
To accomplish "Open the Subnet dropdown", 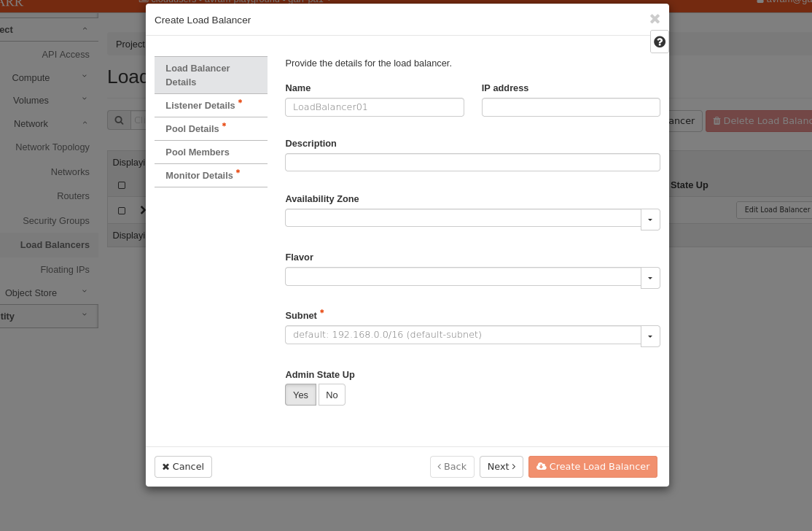I will tap(650, 336).
